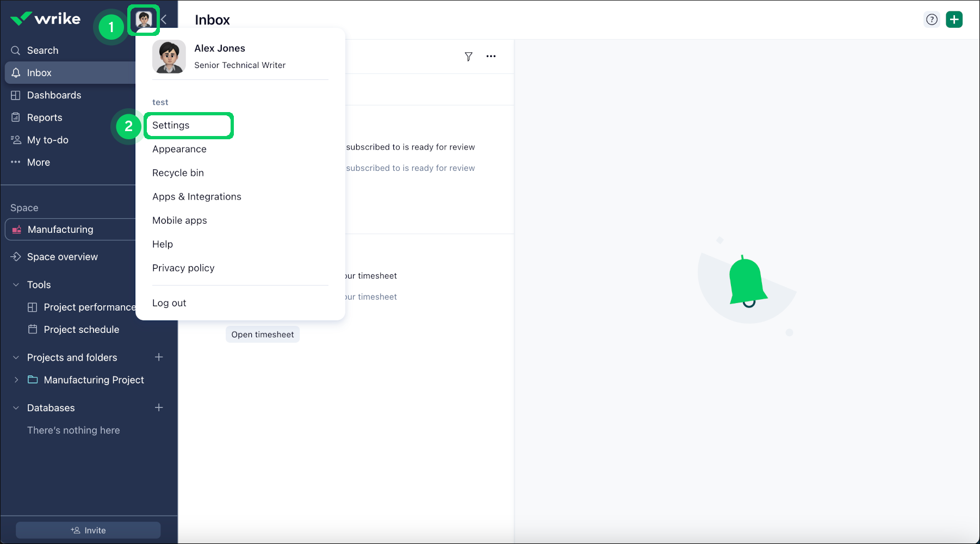
Task: Open Search from the sidebar
Action: 42,50
